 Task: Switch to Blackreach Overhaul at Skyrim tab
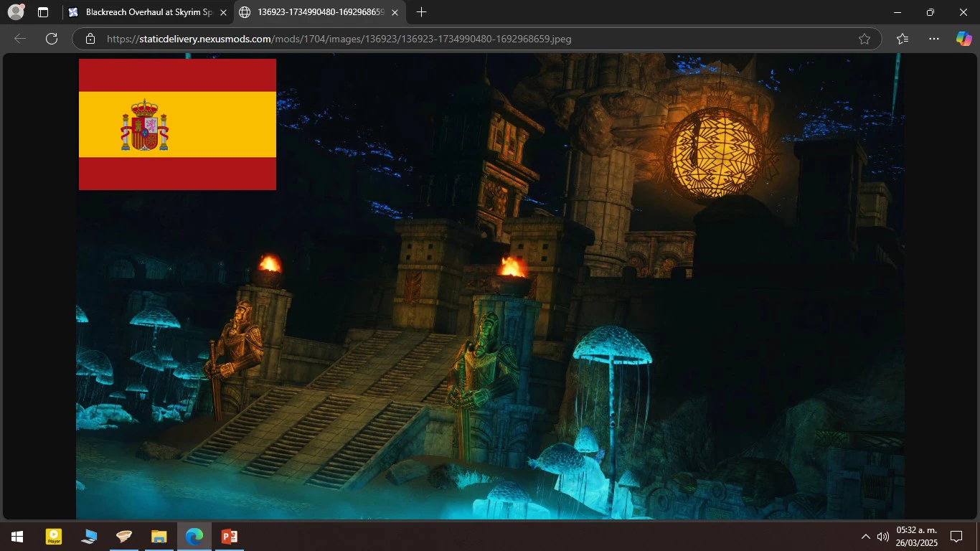click(x=147, y=12)
